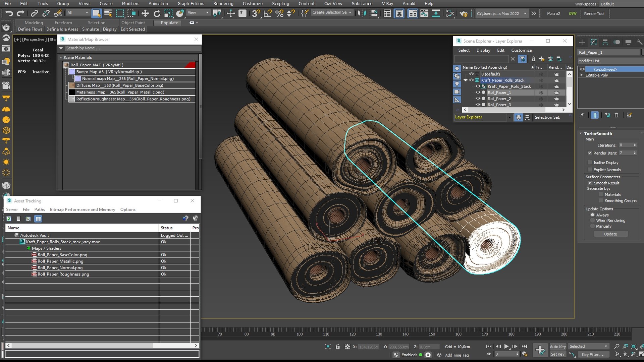Open the Curve Editor icon
The width and height of the screenshot is (644, 362).
tap(424, 13)
